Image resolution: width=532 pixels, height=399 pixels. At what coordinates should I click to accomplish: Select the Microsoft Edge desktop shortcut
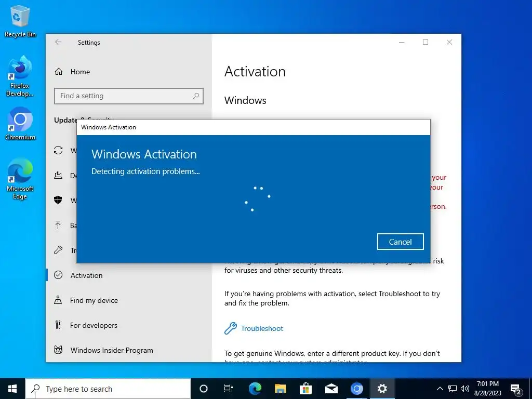20,179
